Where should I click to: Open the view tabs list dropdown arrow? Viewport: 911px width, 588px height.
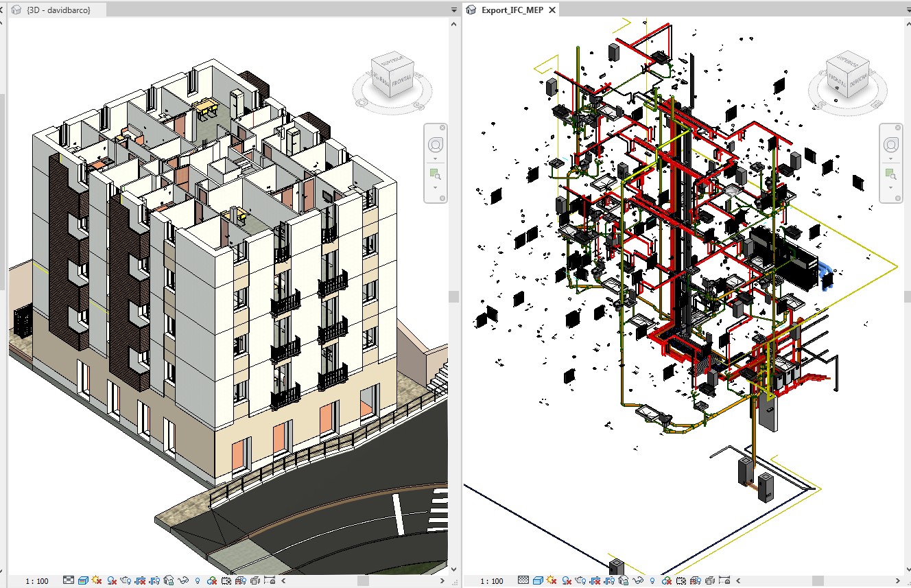453,10
